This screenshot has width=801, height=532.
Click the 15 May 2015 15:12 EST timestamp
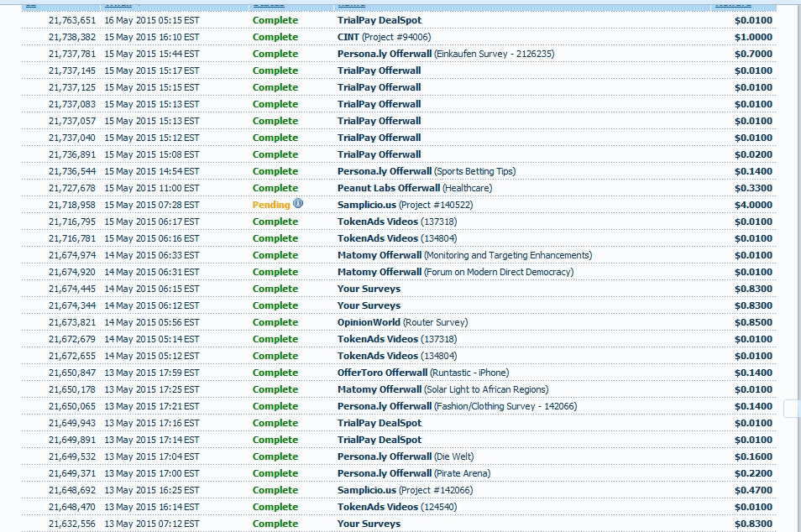click(x=152, y=138)
